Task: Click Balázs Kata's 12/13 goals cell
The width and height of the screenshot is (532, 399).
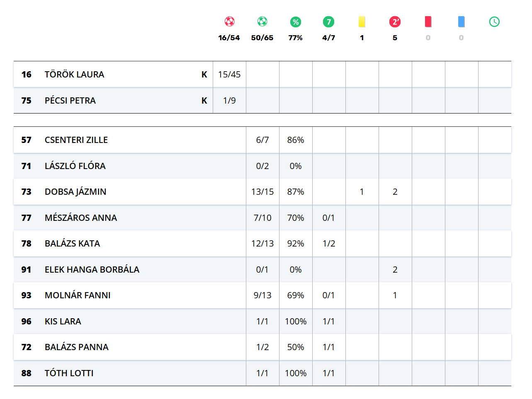Action: pyautogui.click(x=262, y=244)
